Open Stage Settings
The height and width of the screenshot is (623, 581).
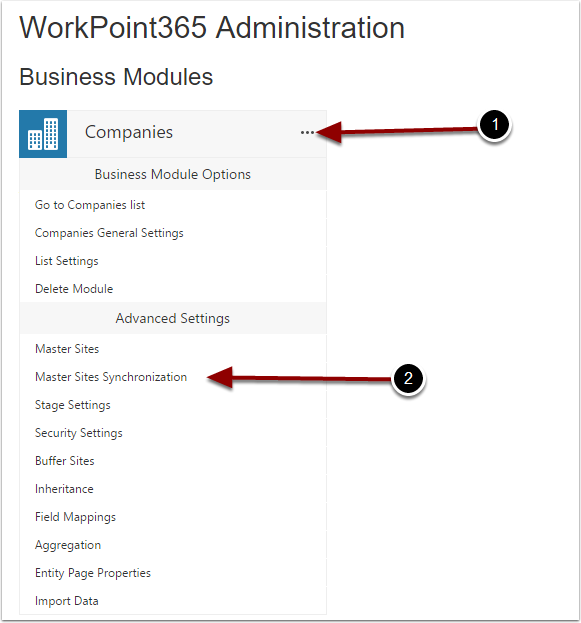click(x=73, y=405)
